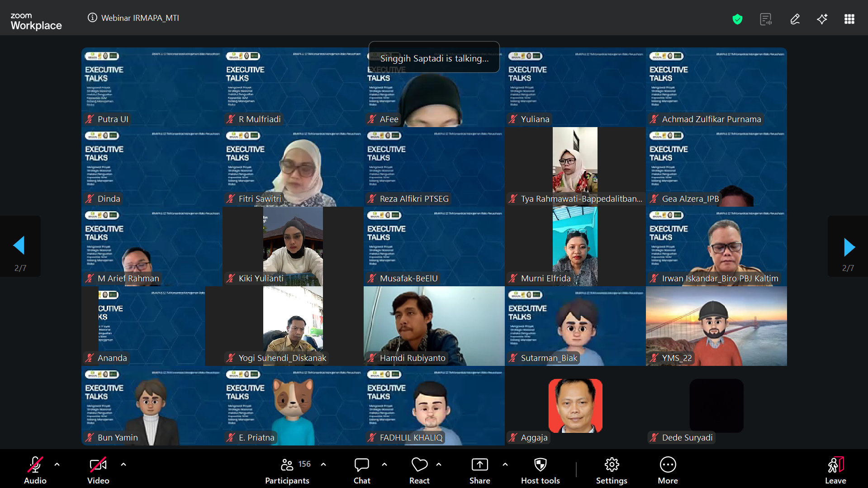868x488 pixels.
Task: Open the Chat panel
Action: coord(362,470)
